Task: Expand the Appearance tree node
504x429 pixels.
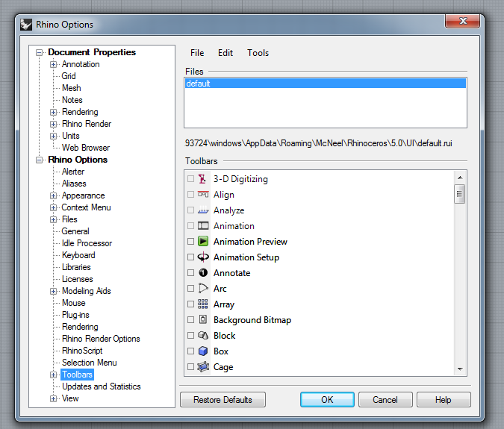Action: pyautogui.click(x=53, y=195)
